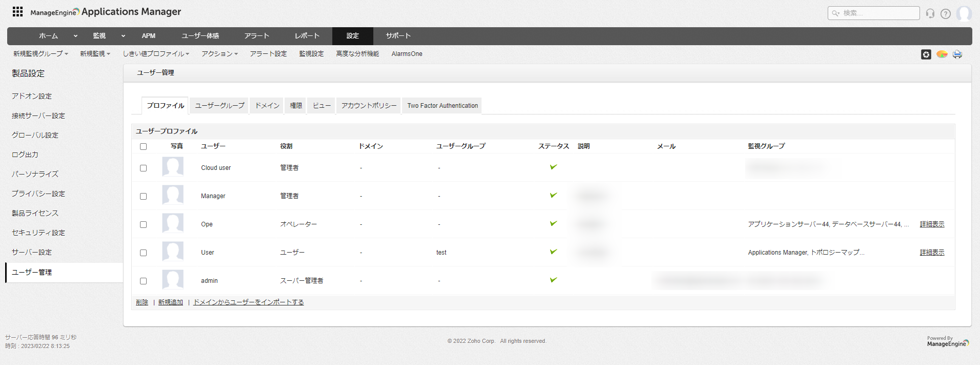This screenshot has height=365, width=980.
Task: Open the apps grid launcher icon
Action: 17,11
